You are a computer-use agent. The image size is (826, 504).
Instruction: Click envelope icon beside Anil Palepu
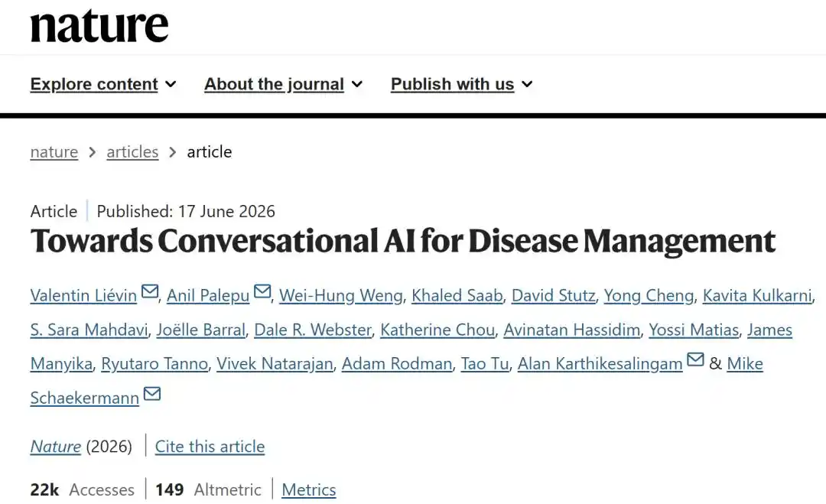[262, 291]
